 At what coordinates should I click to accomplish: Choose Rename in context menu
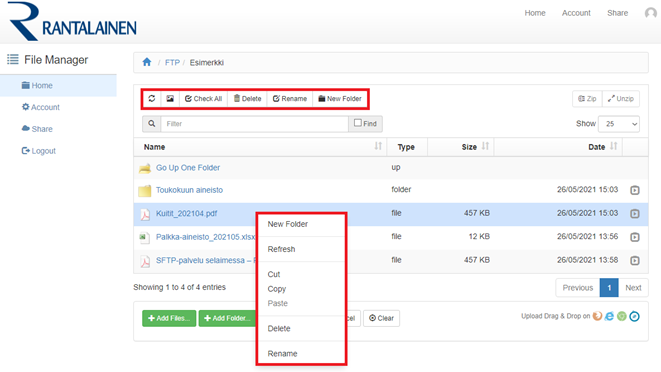coord(282,354)
